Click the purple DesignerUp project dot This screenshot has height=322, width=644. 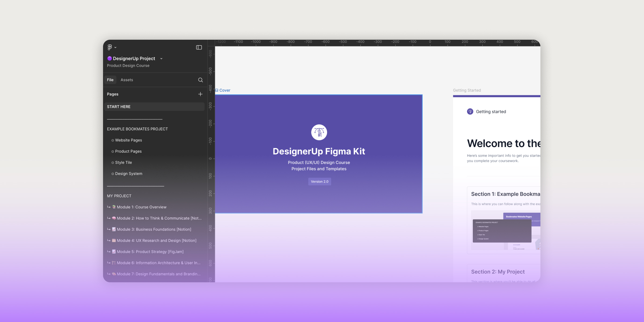point(109,58)
